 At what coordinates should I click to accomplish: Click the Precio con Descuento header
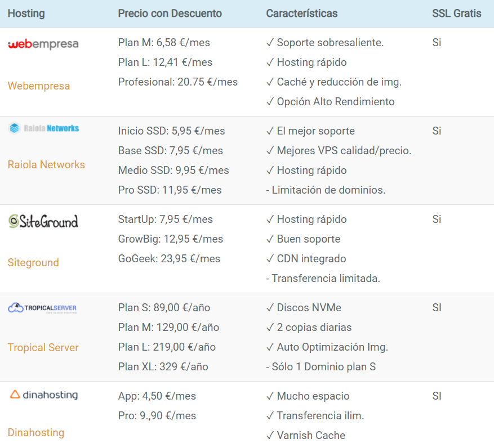[170, 13]
